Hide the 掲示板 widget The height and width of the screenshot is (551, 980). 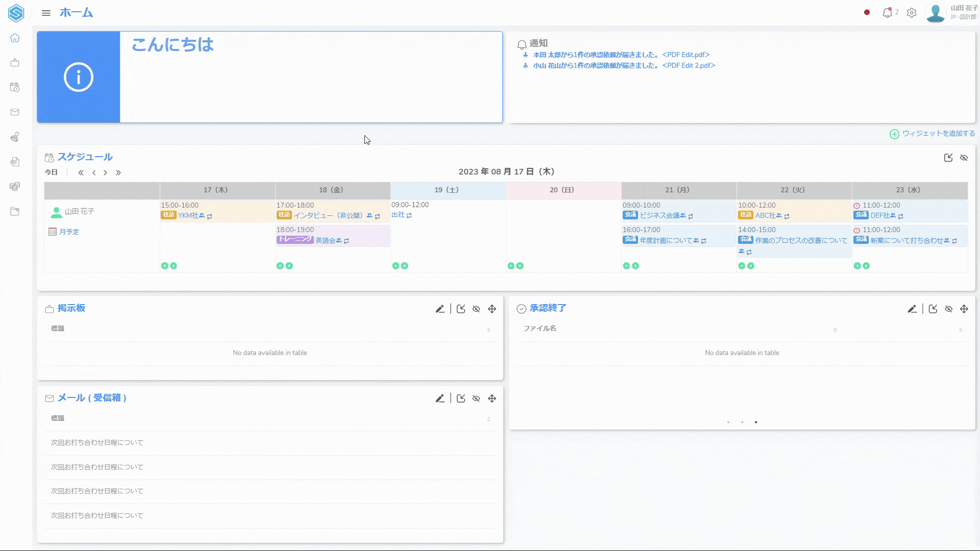tap(476, 309)
